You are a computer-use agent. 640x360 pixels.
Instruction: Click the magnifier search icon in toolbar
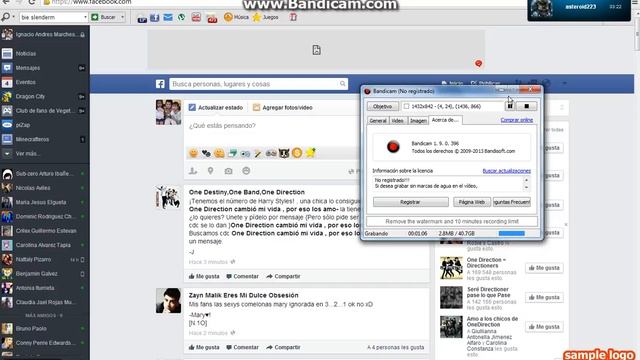click(x=6, y=17)
